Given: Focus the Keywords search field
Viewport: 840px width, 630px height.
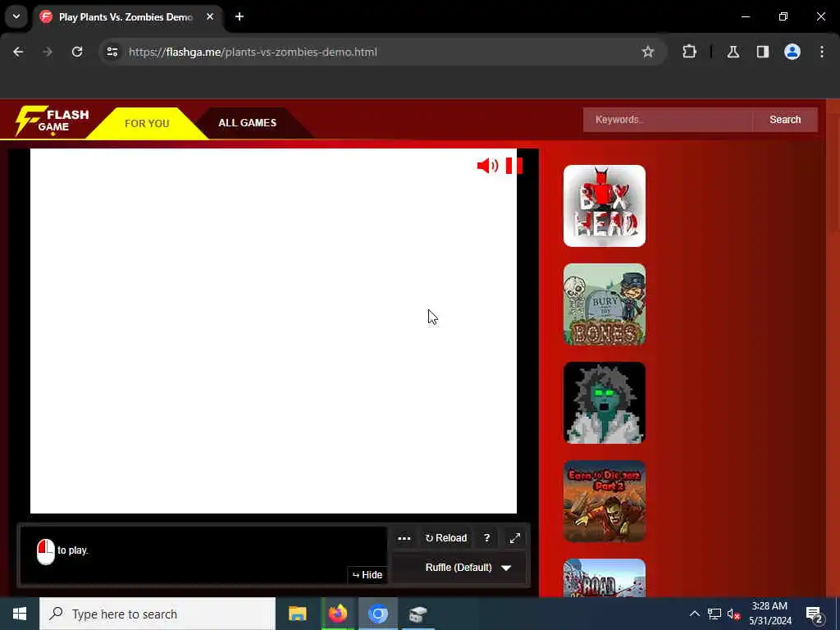Looking at the screenshot, I should (x=668, y=120).
